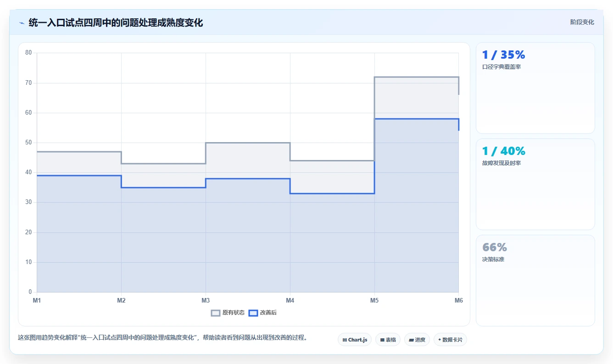613x364 pixels.
Task: Click the 阶段变化 label in the header
Action: (x=582, y=22)
